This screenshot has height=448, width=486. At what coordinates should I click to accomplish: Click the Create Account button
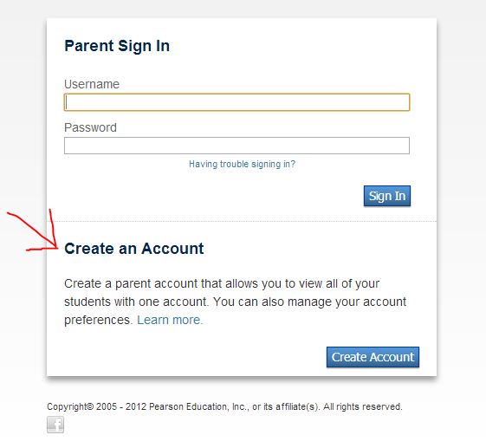373,357
